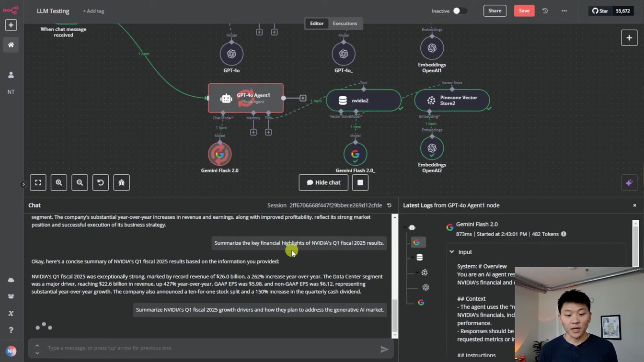Screen dimensions: 644x362
Task: Zoom in on the canvas
Action: click(x=59, y=182)
